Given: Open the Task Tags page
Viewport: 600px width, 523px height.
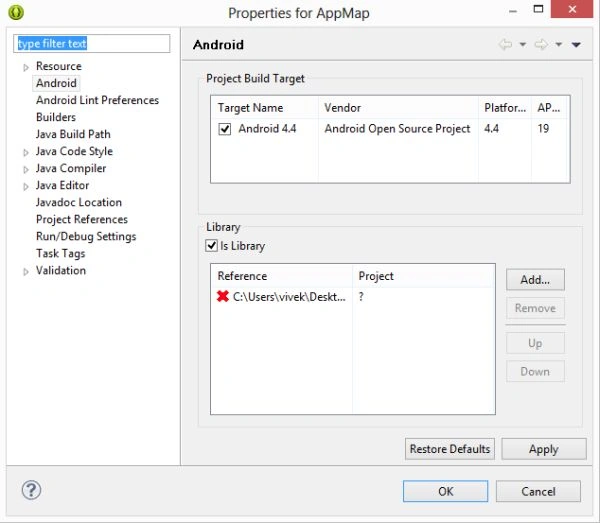Looking at the screenshot, I should [60, 253].
